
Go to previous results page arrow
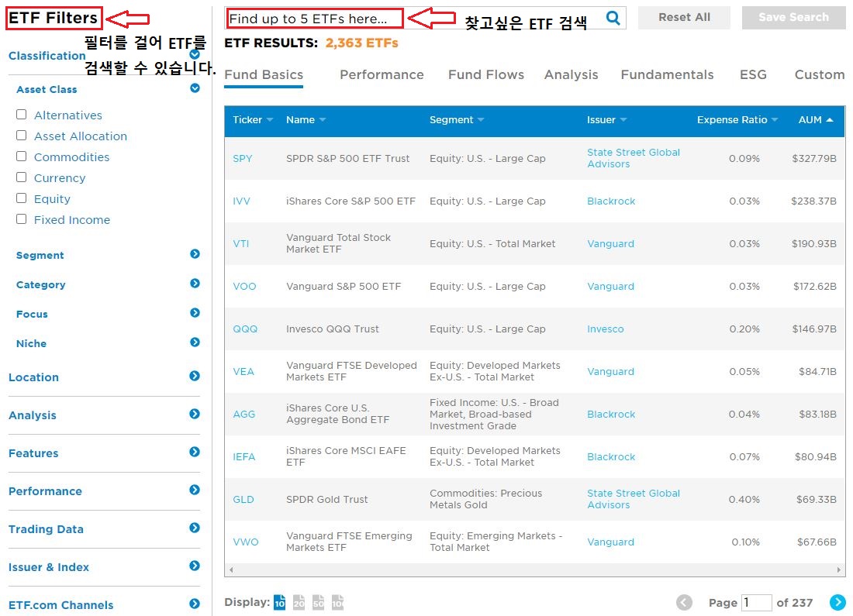click(685, 602)
